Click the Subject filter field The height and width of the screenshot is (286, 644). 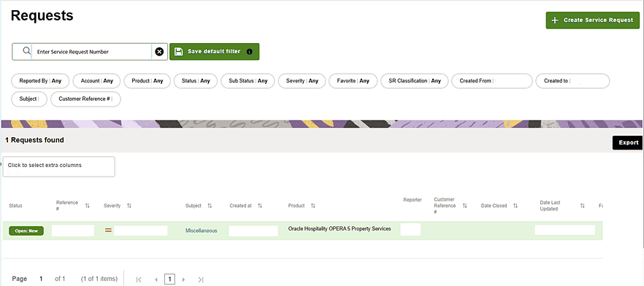(x=29, y=99)
